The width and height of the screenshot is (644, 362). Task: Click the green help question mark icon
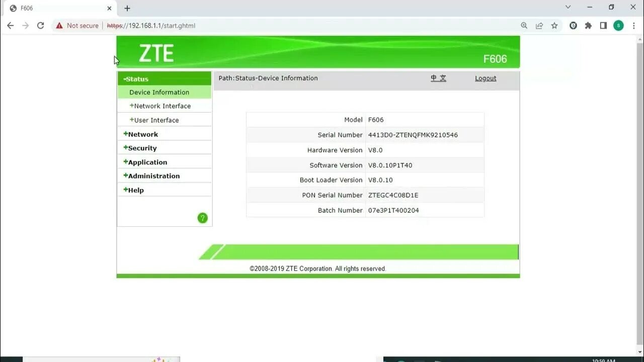[203, 218]
